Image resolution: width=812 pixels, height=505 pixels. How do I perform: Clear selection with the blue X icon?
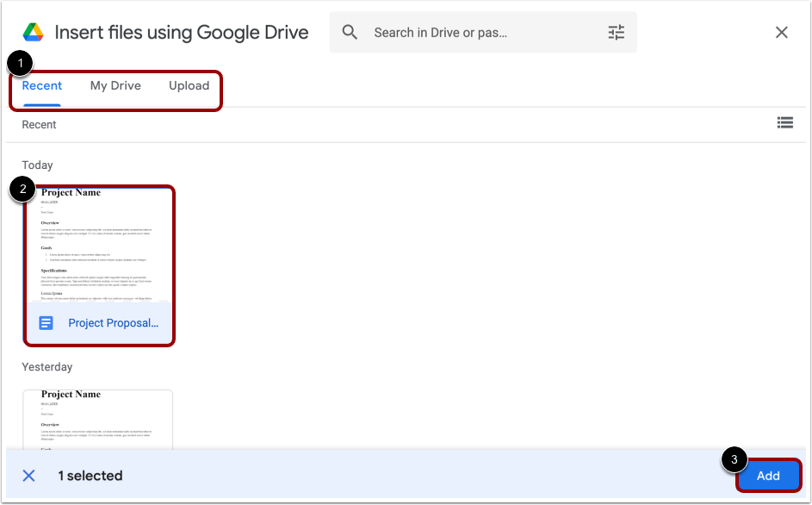29,476
